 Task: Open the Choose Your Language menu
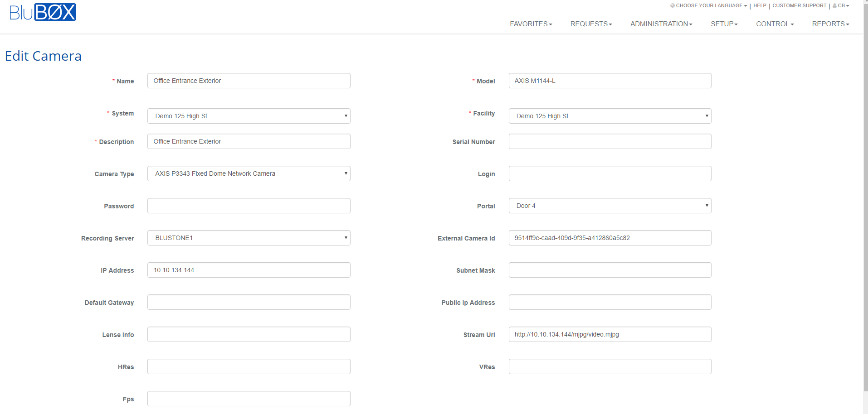point(709,6)
